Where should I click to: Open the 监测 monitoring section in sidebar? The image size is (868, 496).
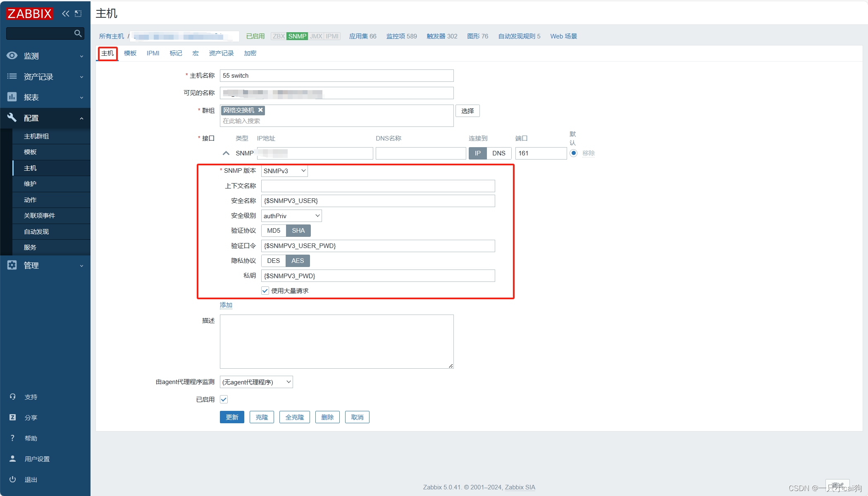click(x=31, y=56)
